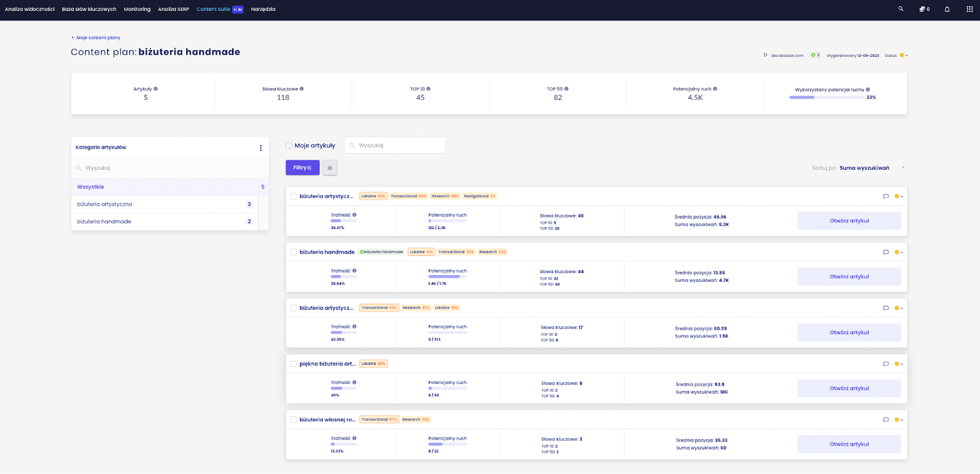Open Baza słów kluczowych menu
This screenshot has width=980, height=474.
coord(89,9)
